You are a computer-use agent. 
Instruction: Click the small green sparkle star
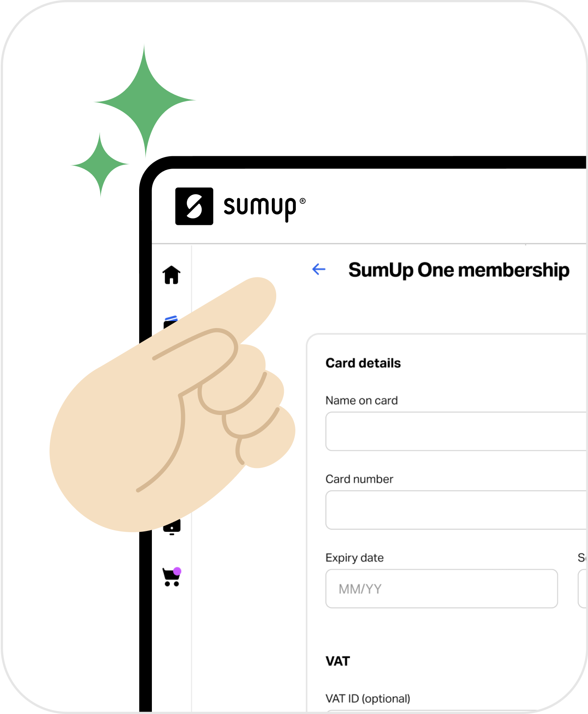click(100, 164)
